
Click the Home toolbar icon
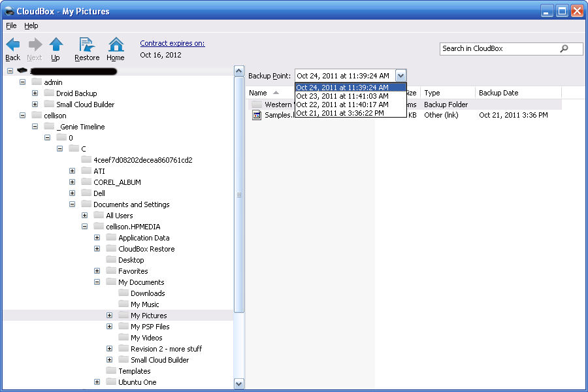116,44
